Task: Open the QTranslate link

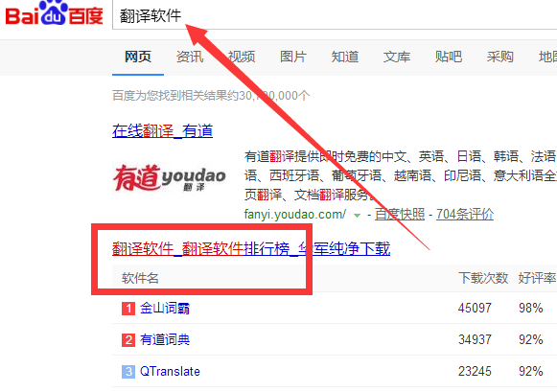Action: 170,372
